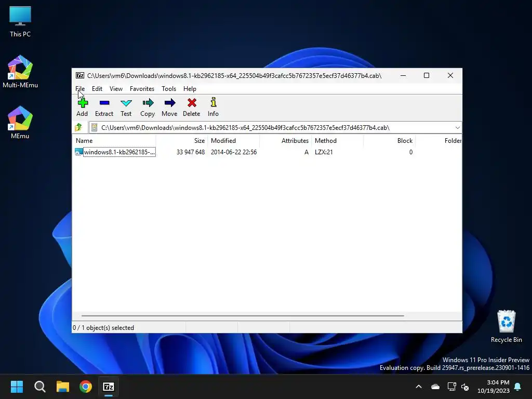Sort by the Modified column header
532x399 pixels.
click(x=234, y=140)
